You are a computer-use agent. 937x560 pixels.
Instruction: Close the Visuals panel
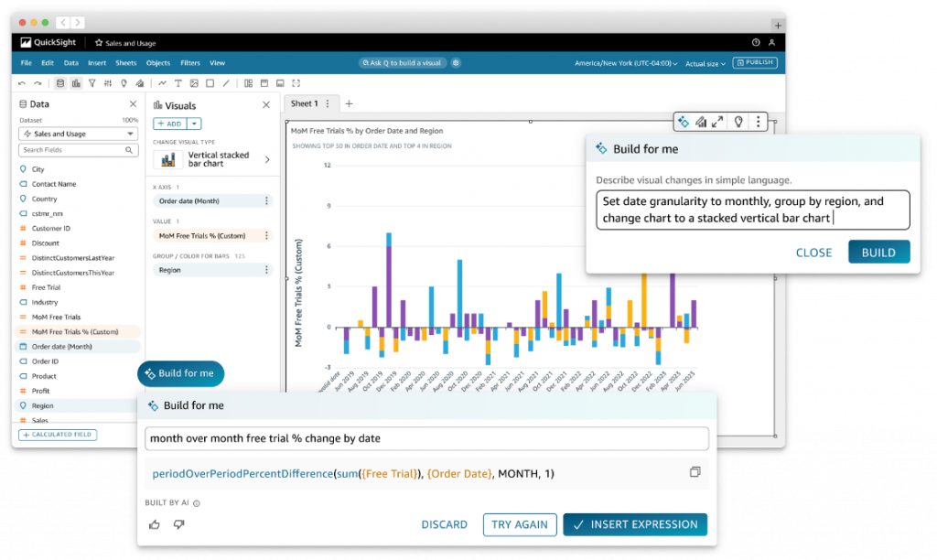click(x=266, y=105)
